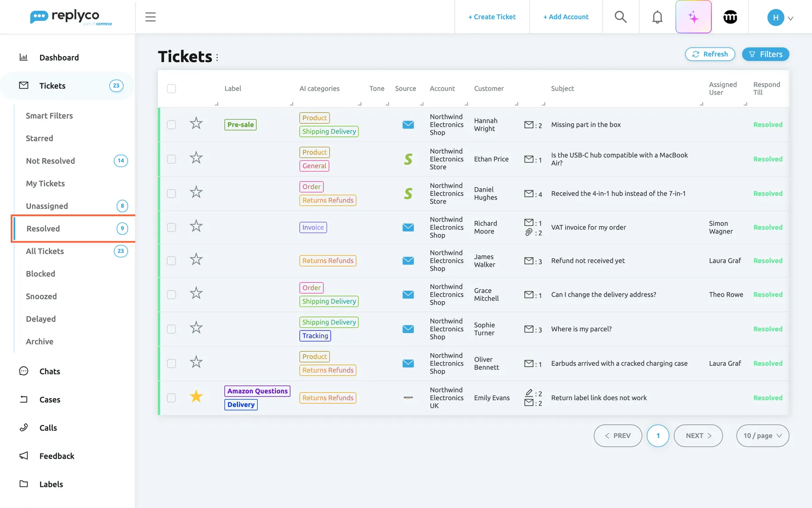Screen dimensions: 812x508
Task: Open the Unassigned tickets filter
Action: [47, 206]
